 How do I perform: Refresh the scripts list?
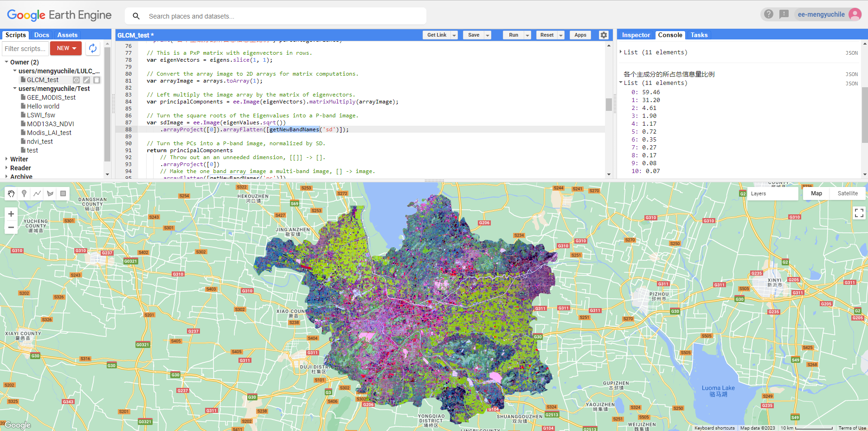click(x=93, y=48)
